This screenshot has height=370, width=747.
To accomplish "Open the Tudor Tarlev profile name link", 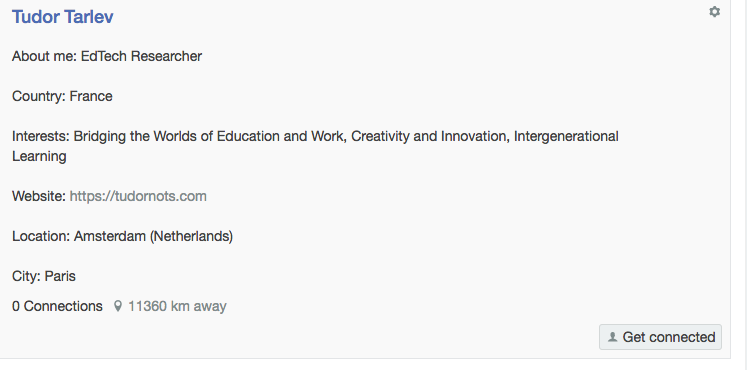I will point(62,17).
